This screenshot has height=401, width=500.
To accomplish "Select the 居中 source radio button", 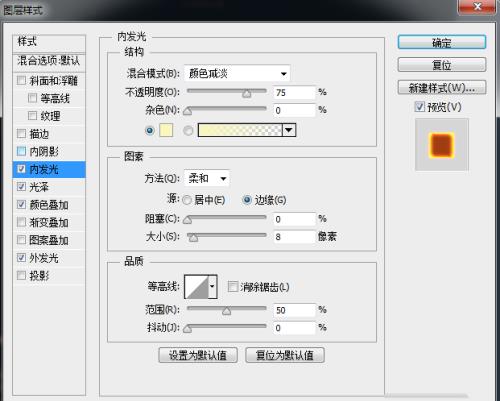I will coord(187,200).
